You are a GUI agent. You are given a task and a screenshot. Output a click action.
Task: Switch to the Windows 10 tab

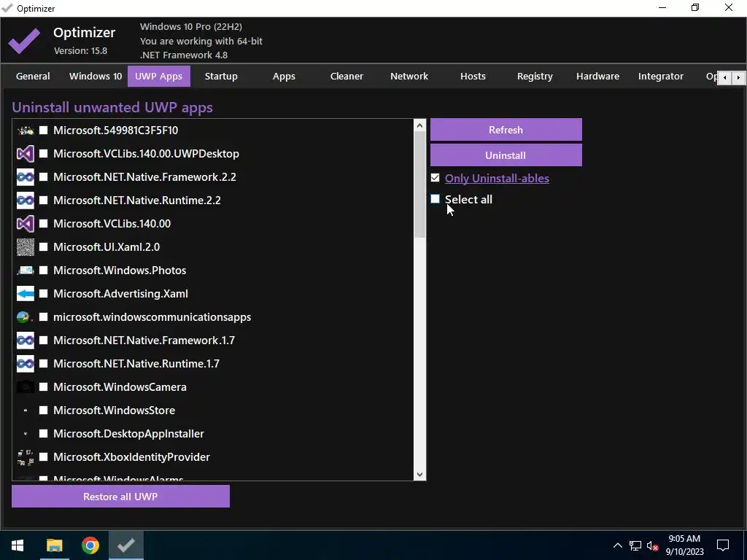click(96, 76)
